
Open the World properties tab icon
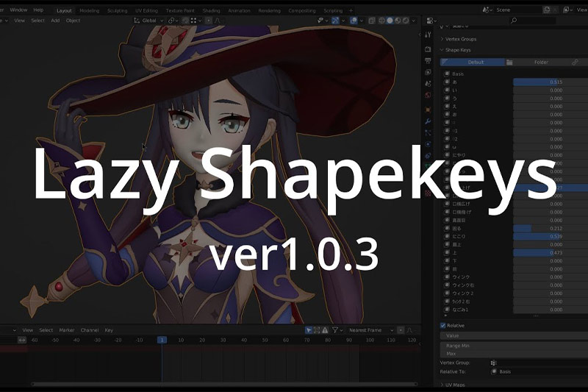click(428, 95)
